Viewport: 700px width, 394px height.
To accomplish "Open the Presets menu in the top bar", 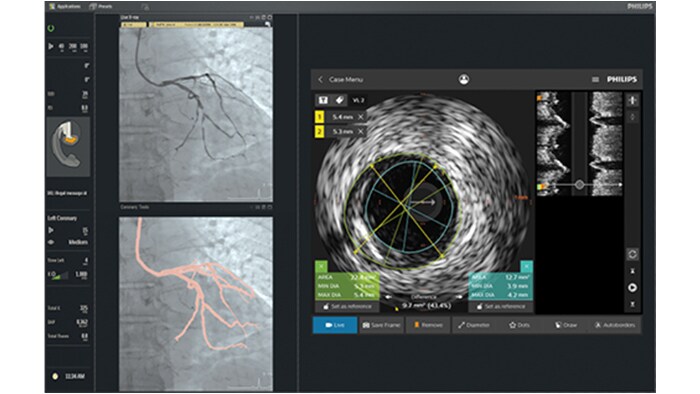I will (x=101, y=6).
